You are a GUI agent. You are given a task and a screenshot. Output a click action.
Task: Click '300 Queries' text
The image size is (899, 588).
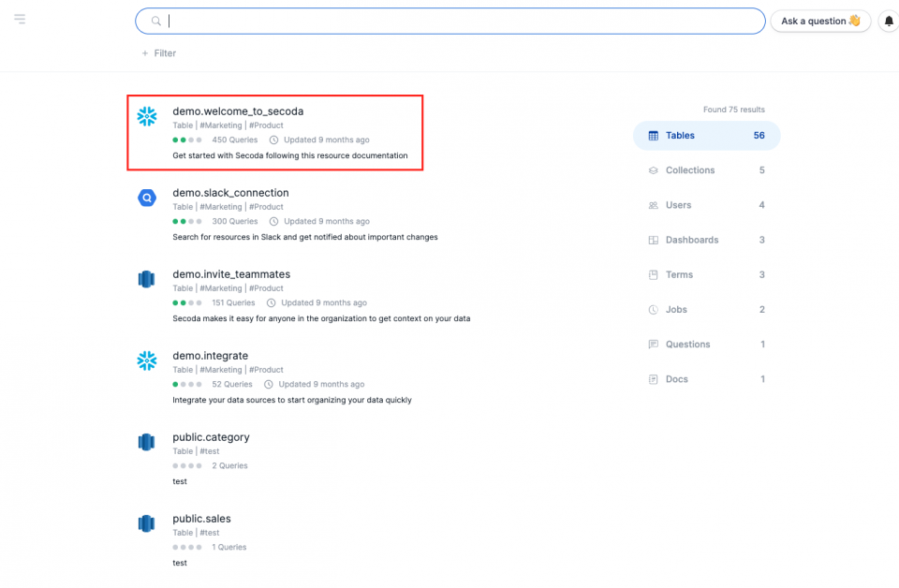point(234,221)
